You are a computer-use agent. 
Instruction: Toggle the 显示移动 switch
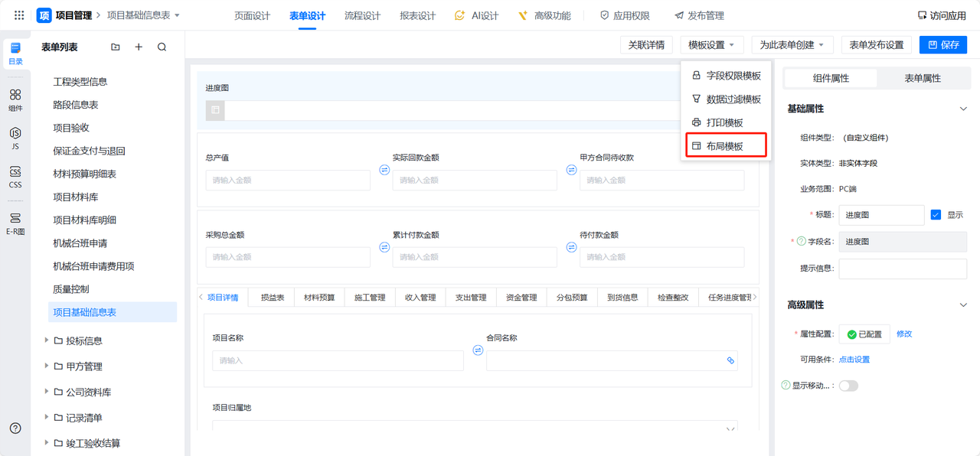[848, 386]
